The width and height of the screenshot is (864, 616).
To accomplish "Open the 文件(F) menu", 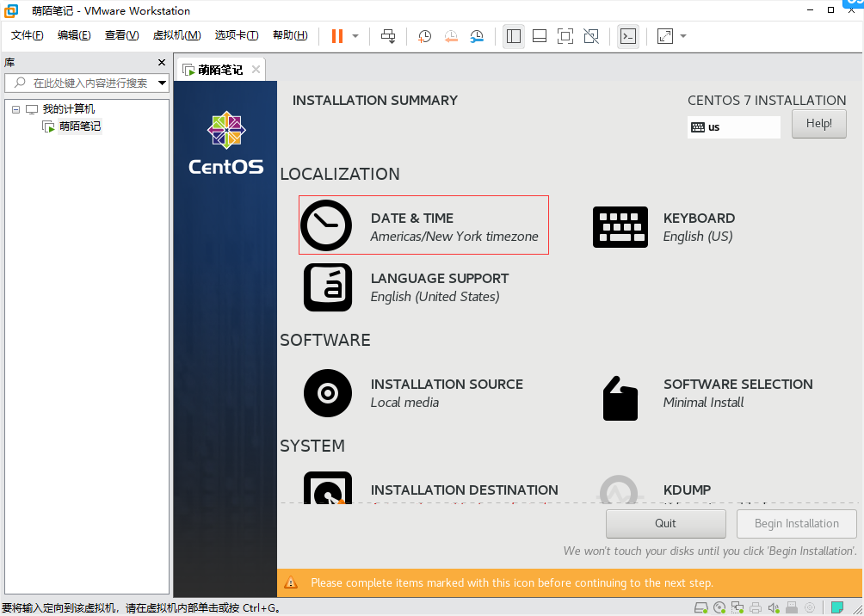I will (27, 35).
